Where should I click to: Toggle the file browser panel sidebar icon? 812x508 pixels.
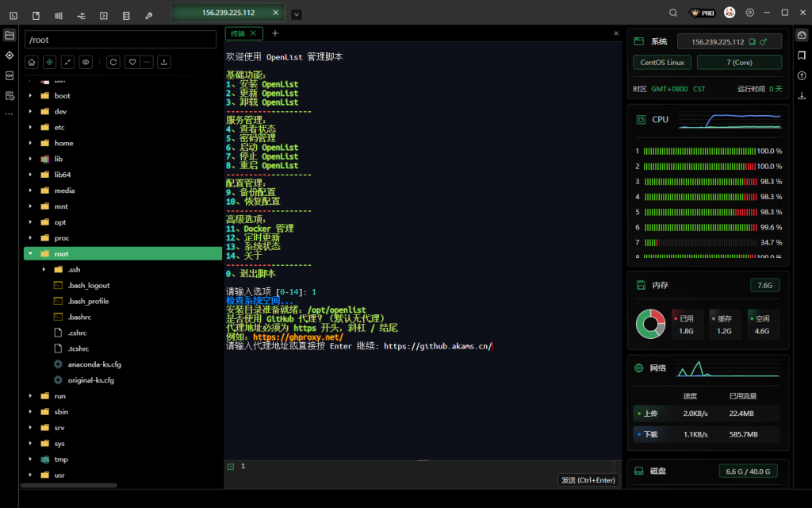10,35
